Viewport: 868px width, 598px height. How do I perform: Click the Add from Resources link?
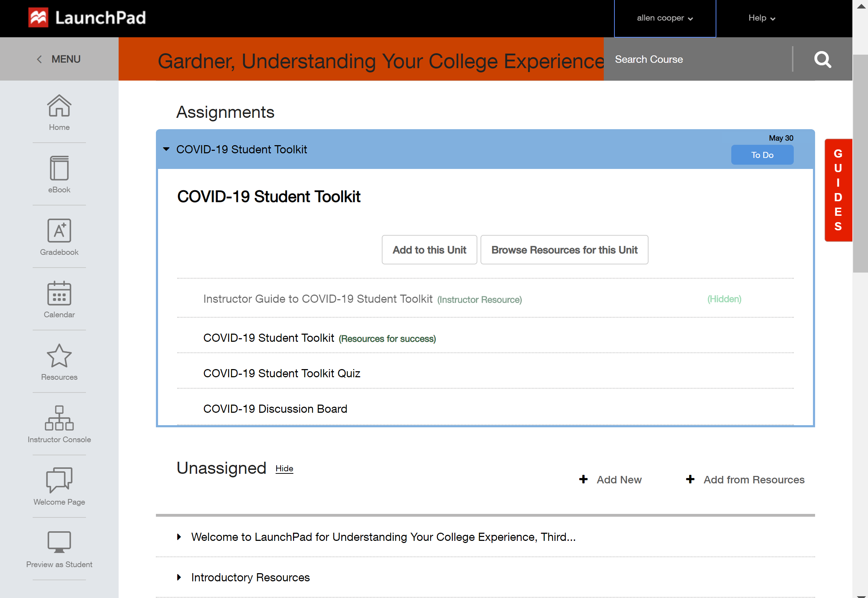(x=754, y=479)
